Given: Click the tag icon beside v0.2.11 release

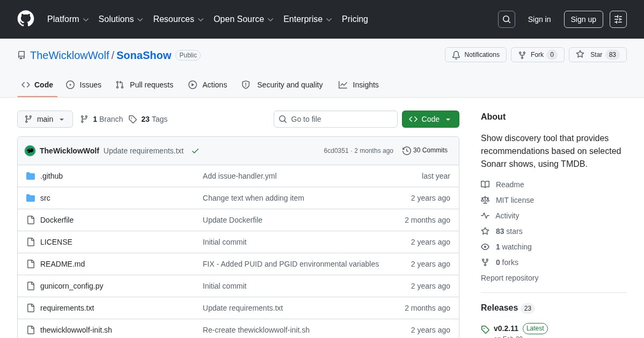Looking at the screenshot, I should (x=485, y=329).
